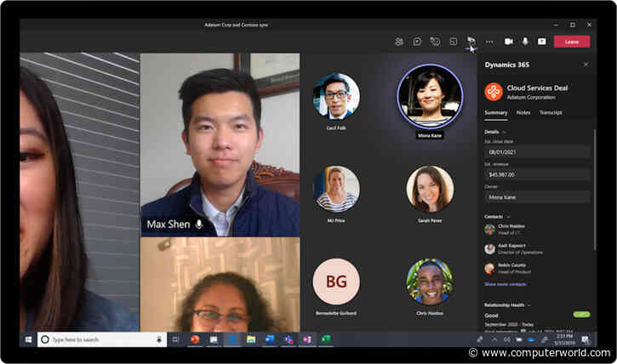Select Mona Kane participant avatar

(430, 96)
